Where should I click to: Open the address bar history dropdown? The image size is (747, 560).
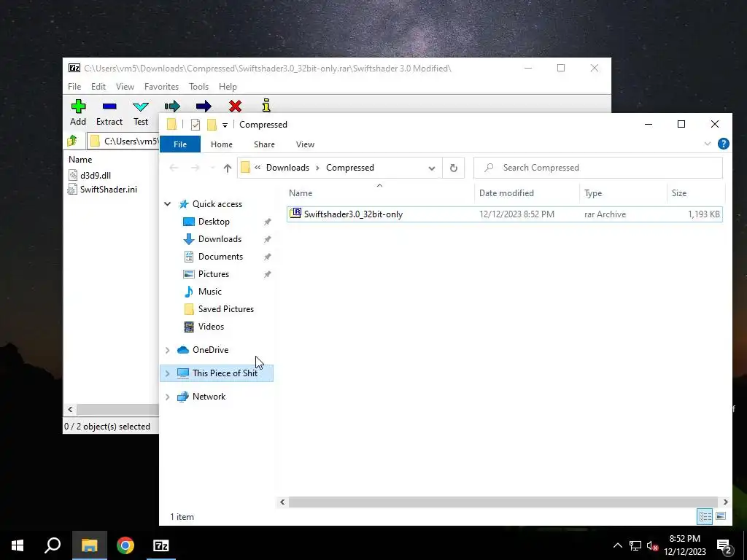pos(432,168)
